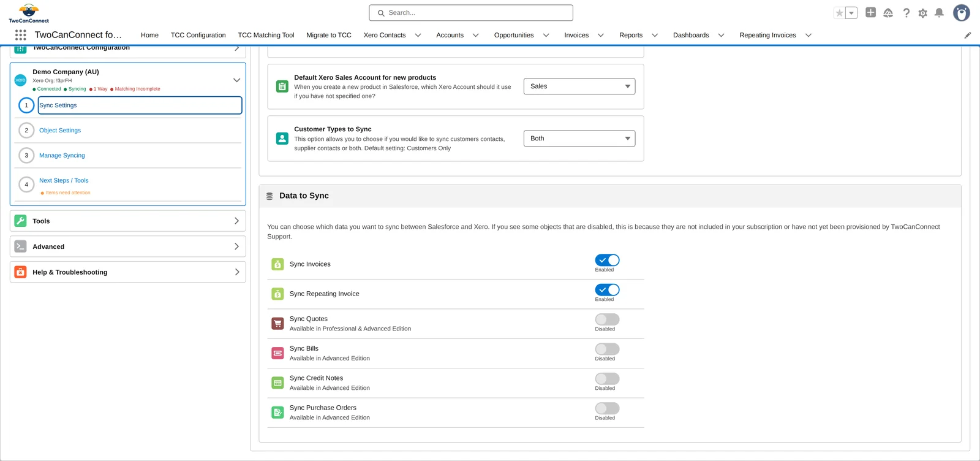Open the Reports tab
This screenshot has width=980, height=461.
pos(631,35)
